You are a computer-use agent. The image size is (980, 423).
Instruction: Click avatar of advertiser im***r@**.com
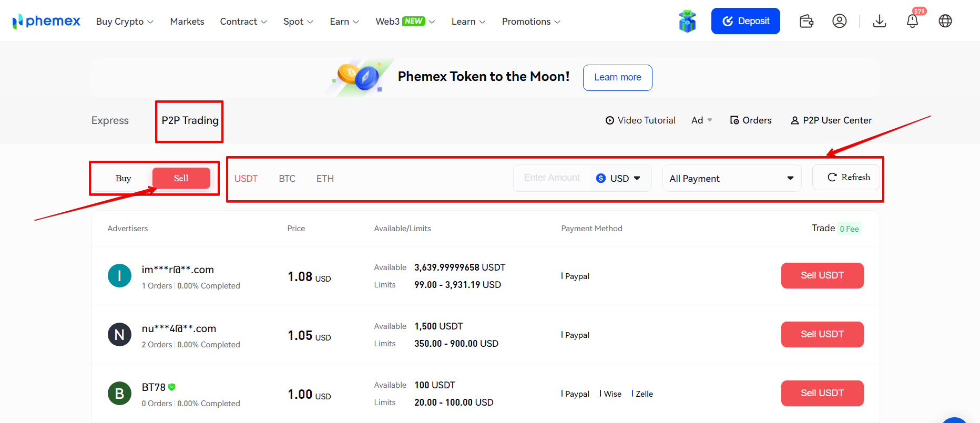pyautogui.click(x=119, y=276)
